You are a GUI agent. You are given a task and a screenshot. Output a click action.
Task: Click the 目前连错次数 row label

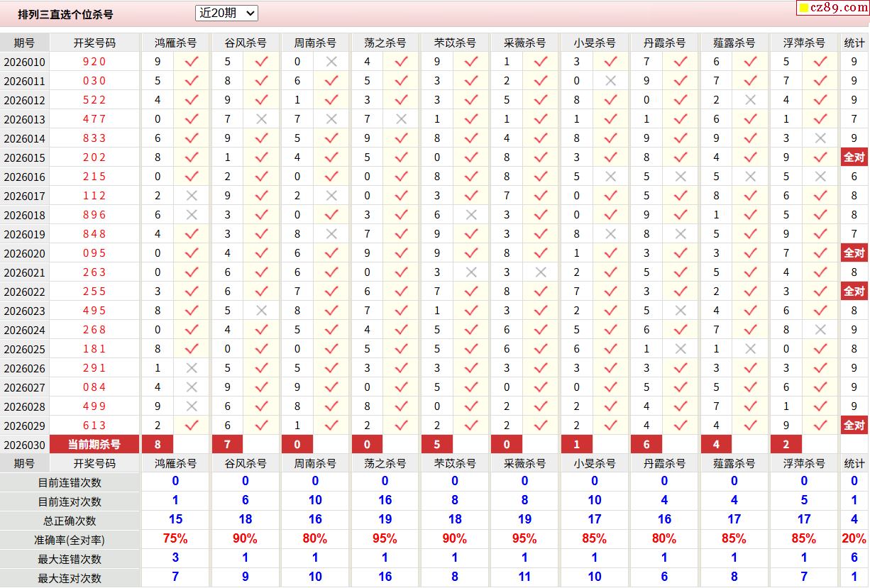click(70, 482)
